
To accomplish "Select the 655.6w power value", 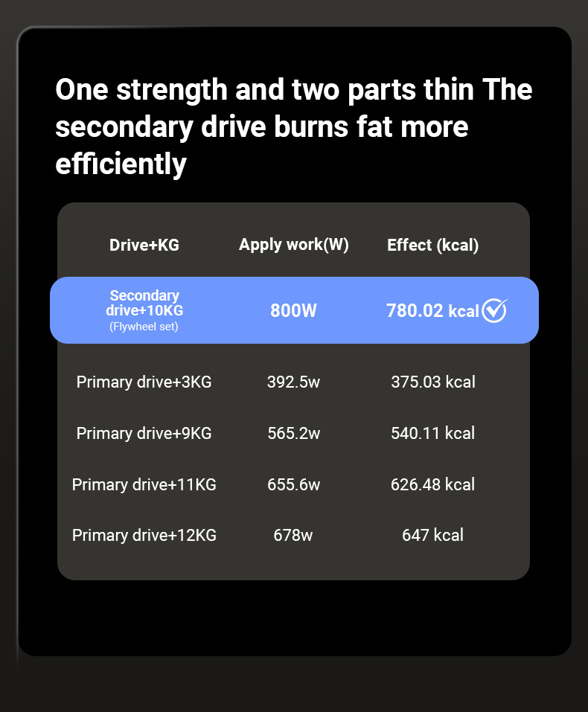I will point(293,484).
